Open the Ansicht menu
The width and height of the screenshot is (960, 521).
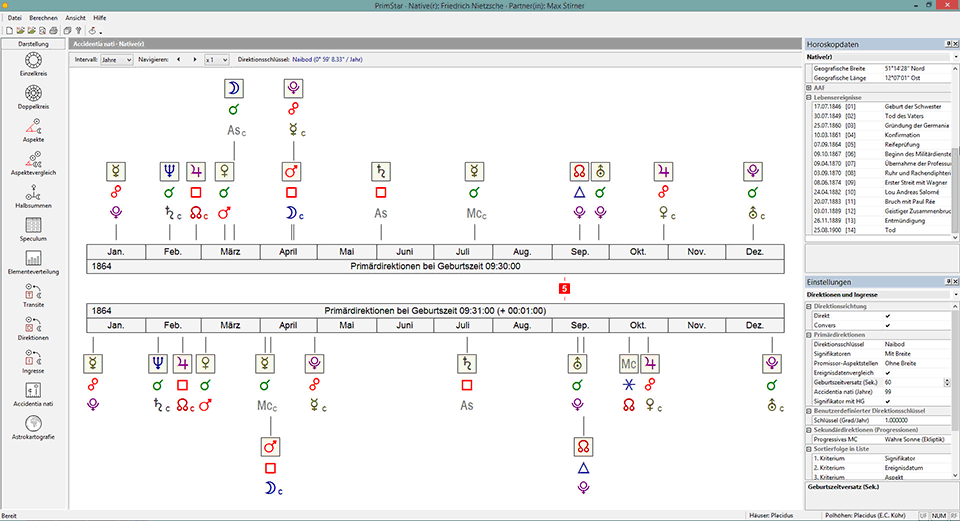(76, 18)
